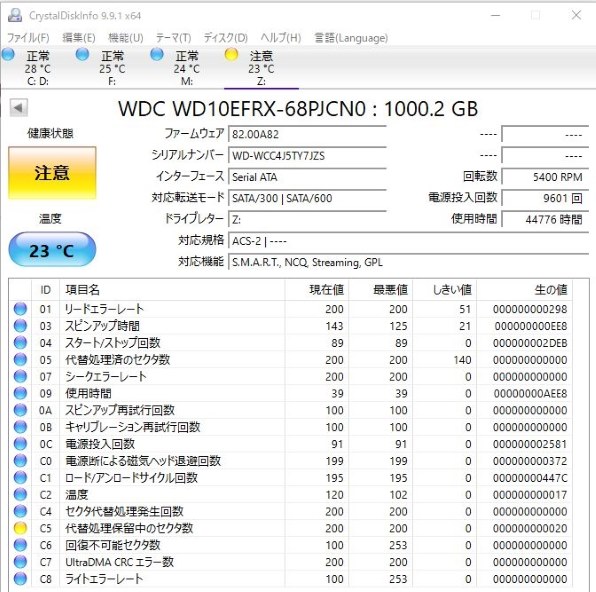Open the ファイル(F) menu
596x592 pixels.
(x=28, y=38)
